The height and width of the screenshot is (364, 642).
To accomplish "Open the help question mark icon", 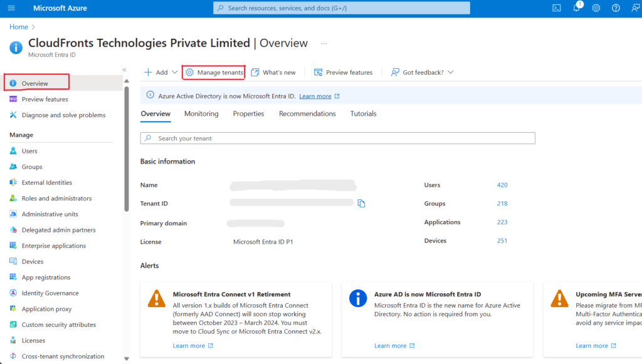I will point(616,8).
